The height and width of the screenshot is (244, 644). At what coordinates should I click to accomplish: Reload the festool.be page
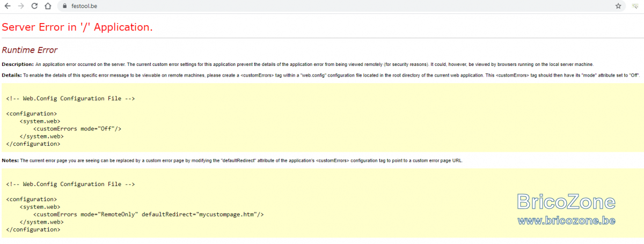(34, 6)
